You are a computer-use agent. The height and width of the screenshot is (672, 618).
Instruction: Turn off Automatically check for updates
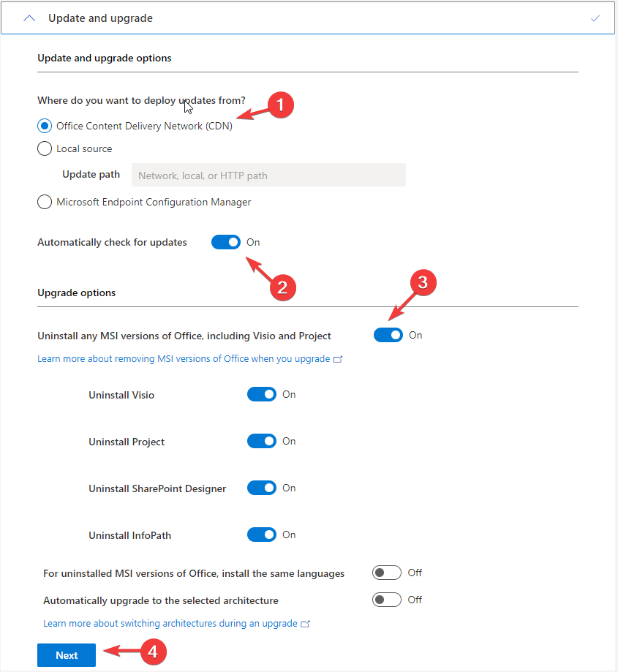[x=226, y=242]
